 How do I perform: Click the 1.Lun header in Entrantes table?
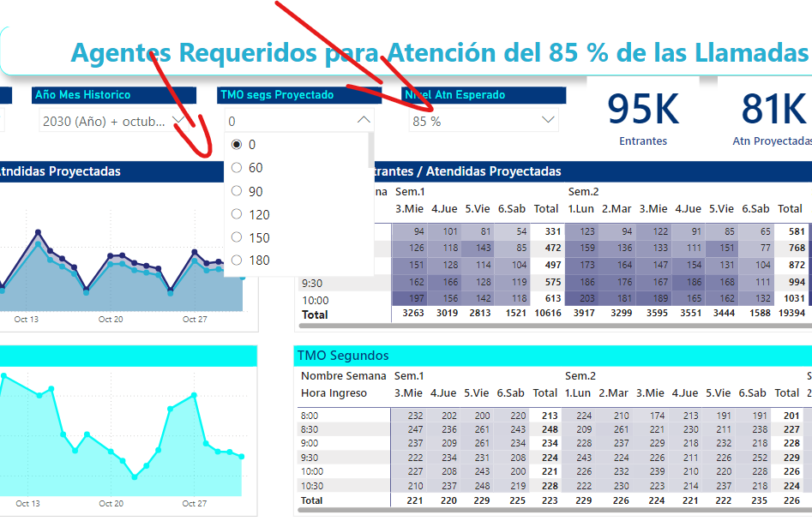tap(580, 209)
